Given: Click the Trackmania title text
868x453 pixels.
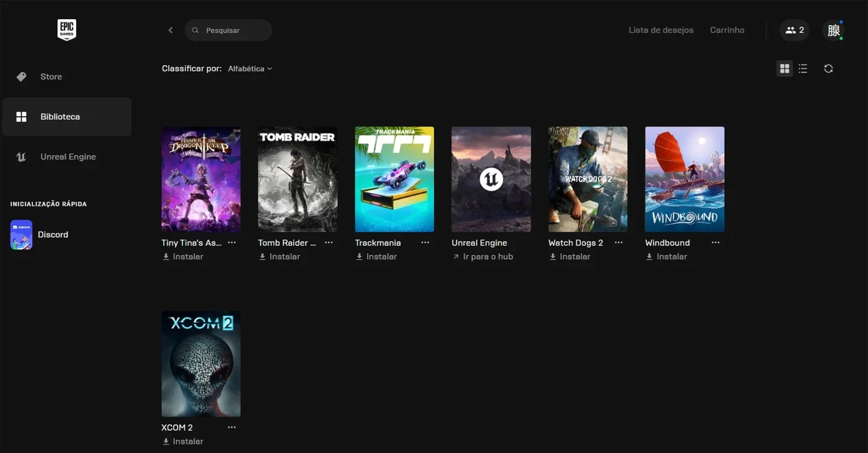Looking at the screenshot, I should pos(378,243).
